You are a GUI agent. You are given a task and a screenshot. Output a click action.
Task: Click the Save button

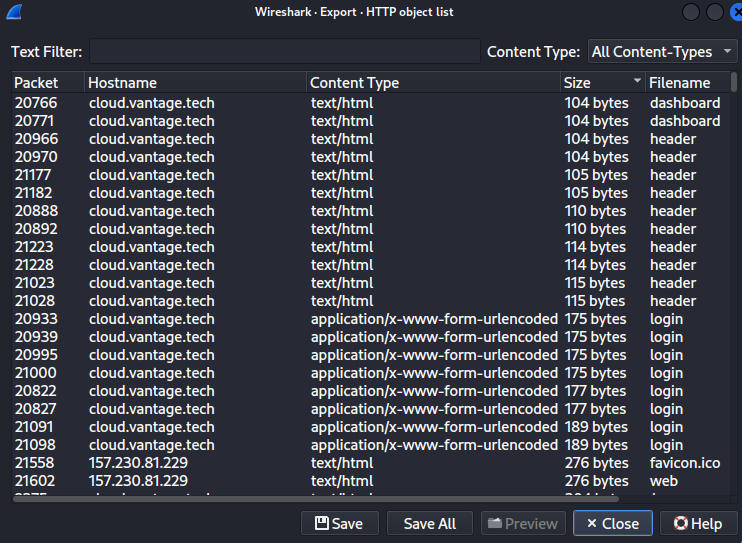coord(340,523)
